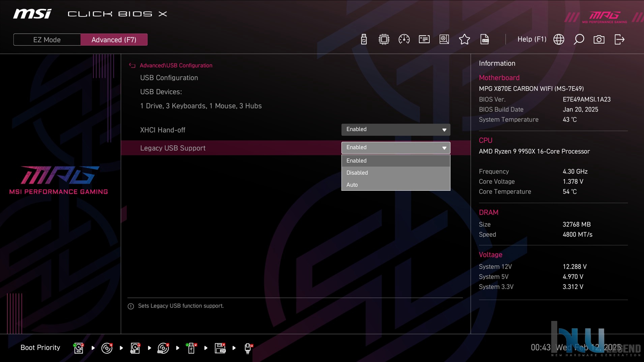
Task: Collapse the Legacy USB Support dropdown box
Action: (396, 148)
